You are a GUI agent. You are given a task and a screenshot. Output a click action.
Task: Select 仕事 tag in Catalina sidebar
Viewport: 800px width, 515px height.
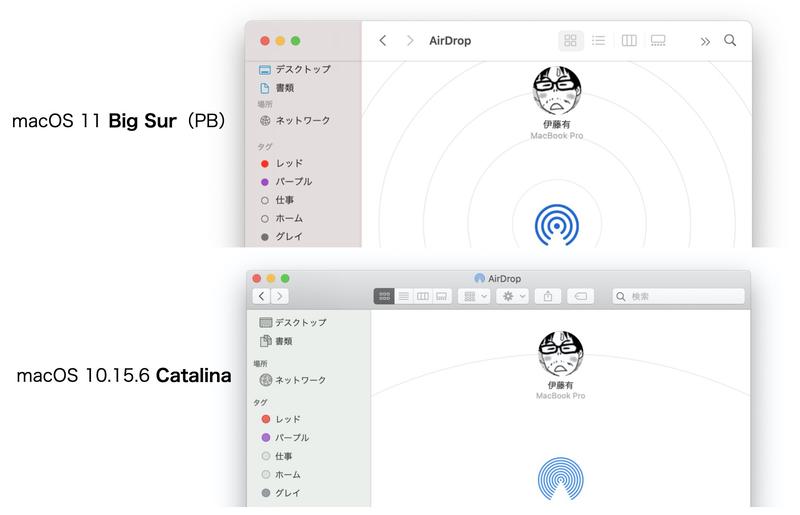(276, 456)
